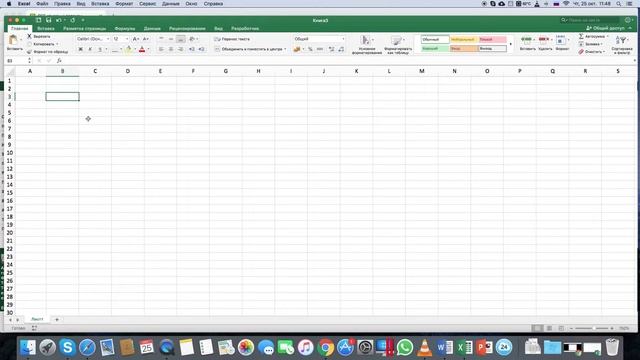Open the Fill (Заливка) dropdown
640x360 pixels.
[591, 44]
